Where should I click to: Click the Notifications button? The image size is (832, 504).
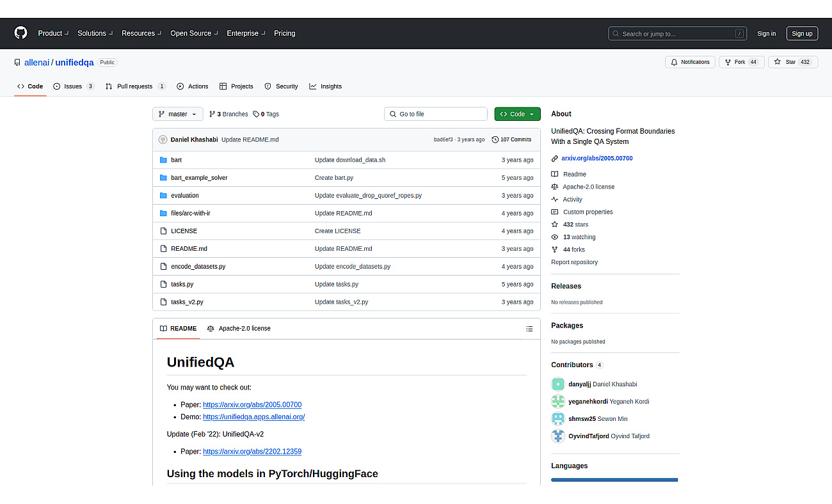[x=690, y=62]
